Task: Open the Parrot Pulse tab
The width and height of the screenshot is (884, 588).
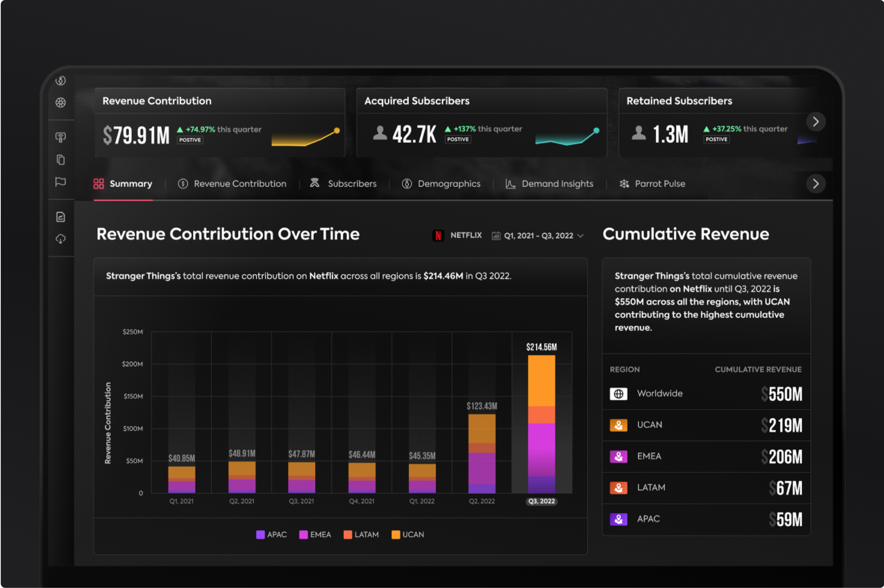Action: pos(652,184)
